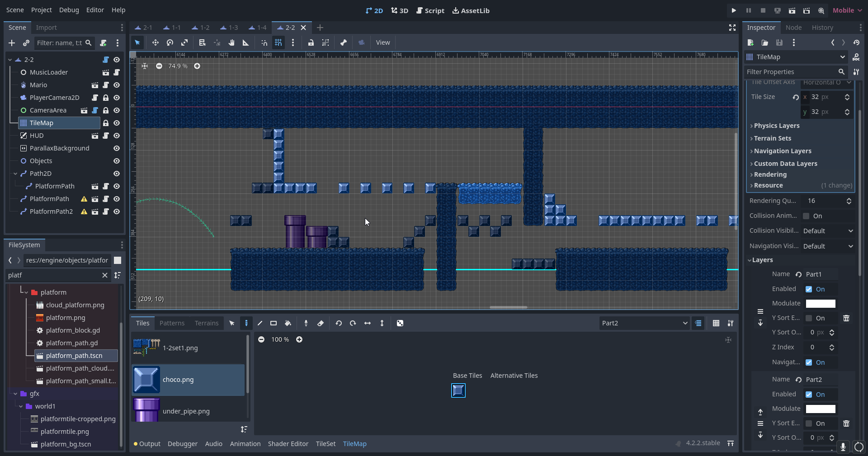Flip the tile horizontally
This screenshot has height=456, width=868.
[x=368, y=323]
